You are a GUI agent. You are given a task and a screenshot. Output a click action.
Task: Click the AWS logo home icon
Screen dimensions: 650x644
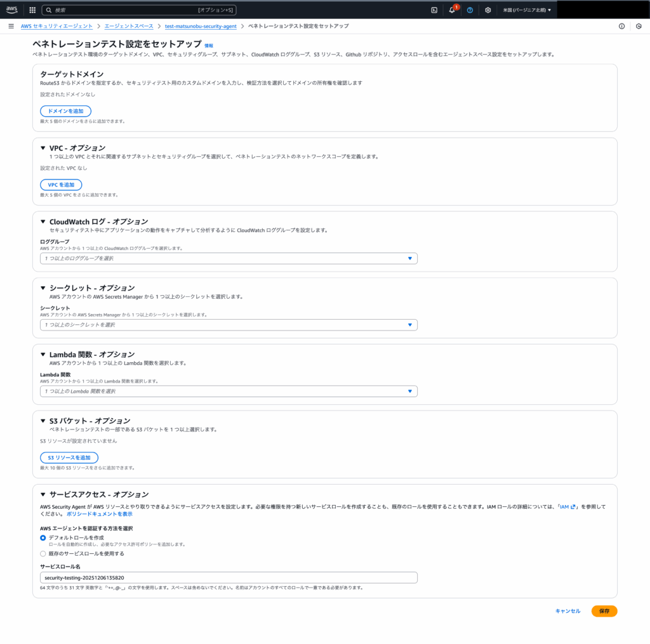pos(12,10)
